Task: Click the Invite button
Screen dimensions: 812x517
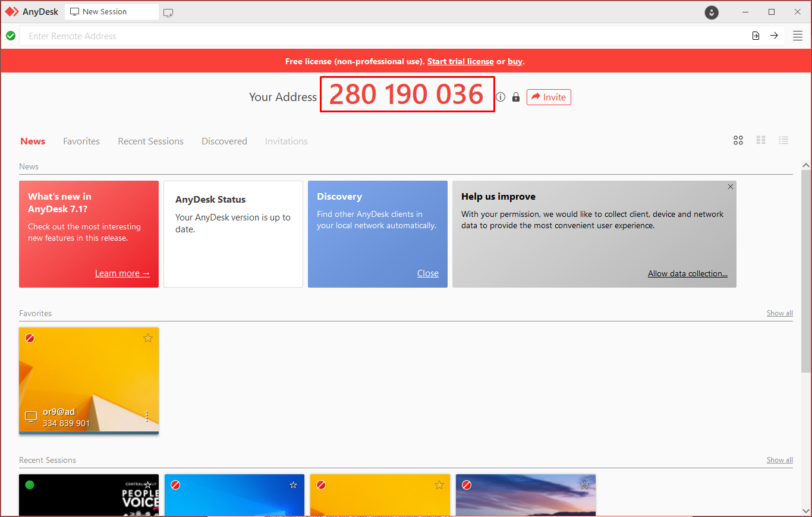Action: (549, 97)
